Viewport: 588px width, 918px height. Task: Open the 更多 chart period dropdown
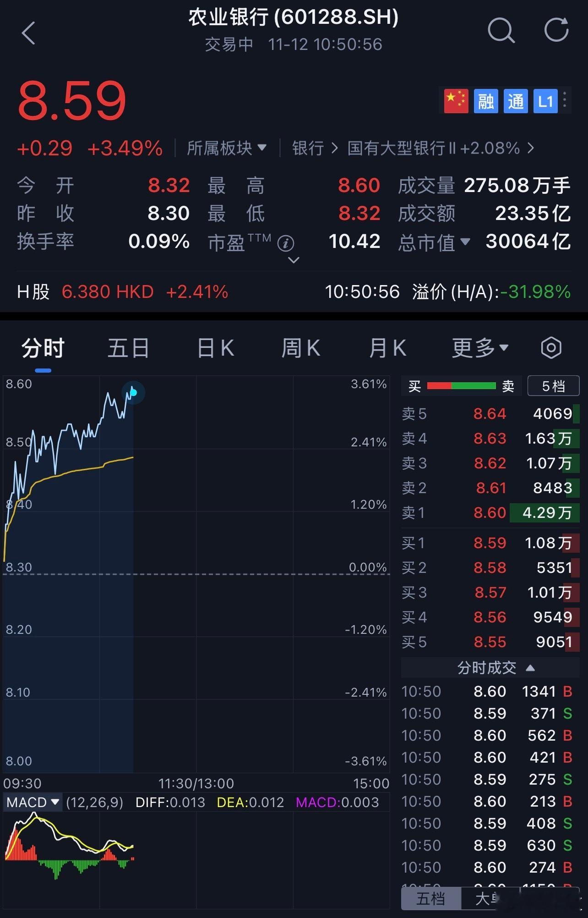480,348
